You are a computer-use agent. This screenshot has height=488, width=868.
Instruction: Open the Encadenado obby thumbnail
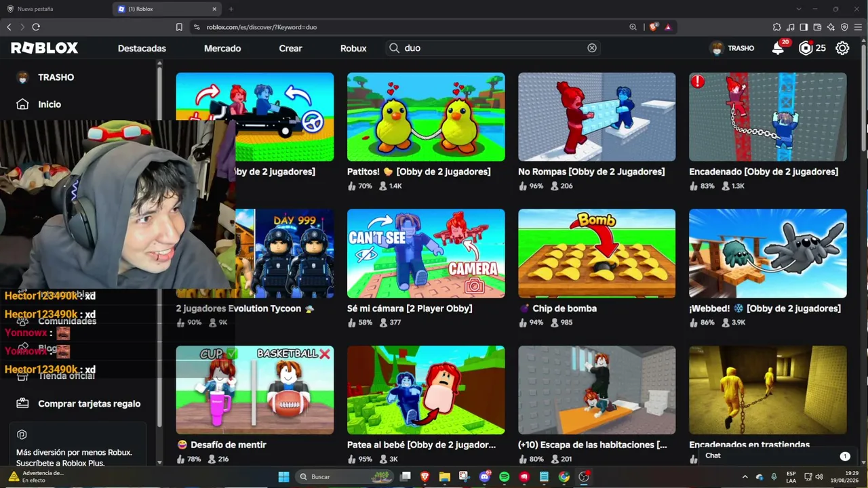point(768,117)
